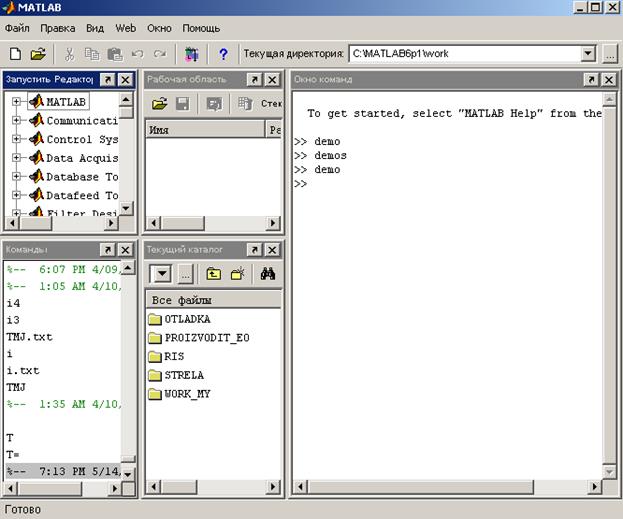Click the Open file toolbar icon
623x519 pixels.
pyautogui.click(x=38, y=54)
